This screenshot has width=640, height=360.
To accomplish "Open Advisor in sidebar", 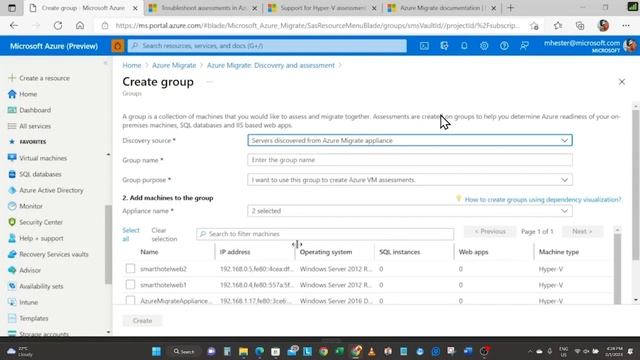I will pyautogui.click(x=30, y=270).
